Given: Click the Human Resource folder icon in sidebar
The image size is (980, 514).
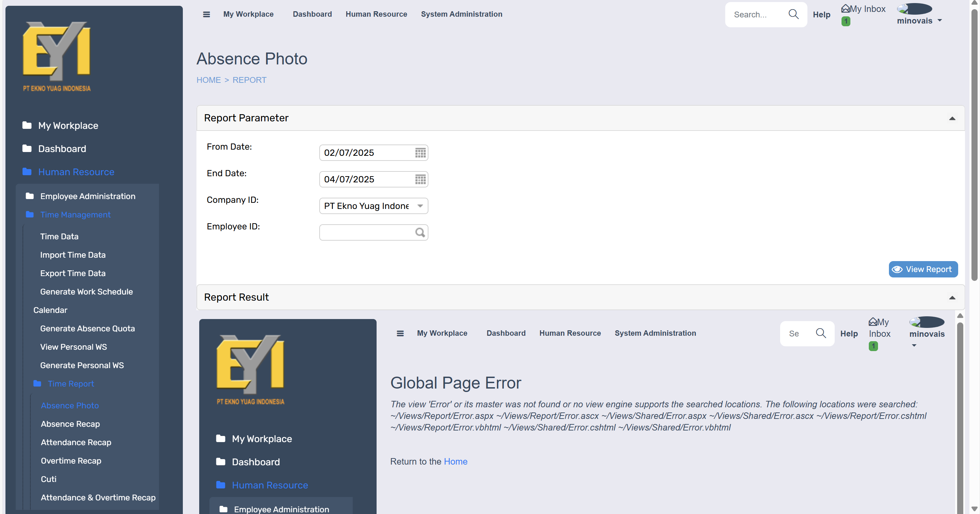Looking at the screenshot, I should click(27, 171).
